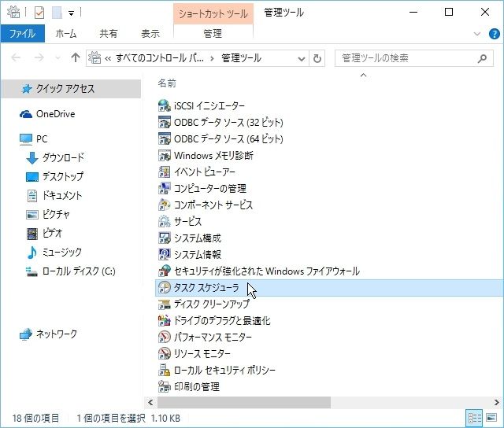The width and height of the screenshot is (504, 428).
Task: Click the コンピューターの管理 icon
Action: (x=165, y=189)
